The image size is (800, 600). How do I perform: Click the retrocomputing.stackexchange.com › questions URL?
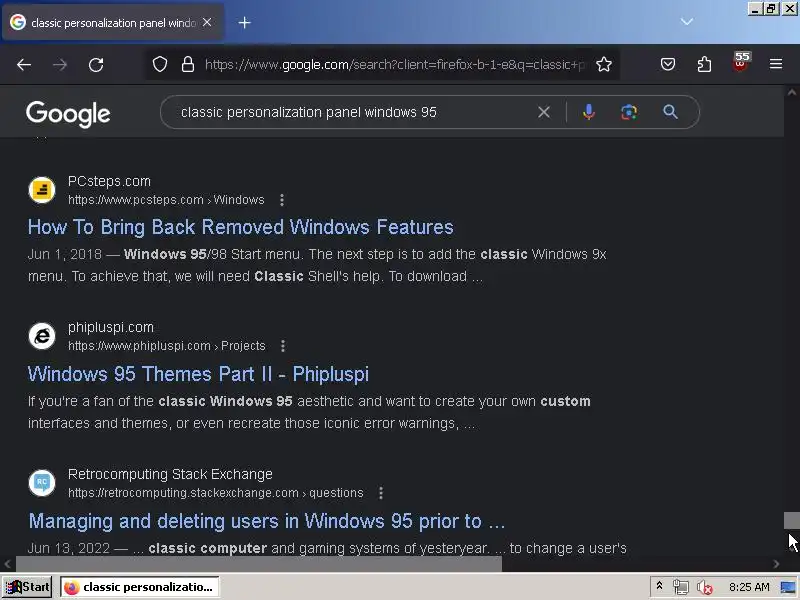pyautogui.click(x=216, y=492)
